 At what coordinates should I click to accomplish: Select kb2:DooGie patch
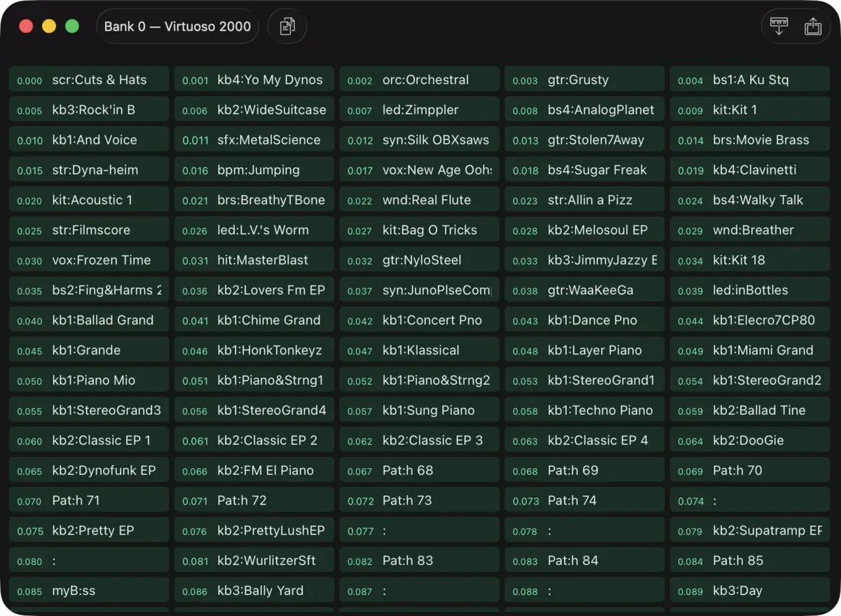click(x=750, y=441)
